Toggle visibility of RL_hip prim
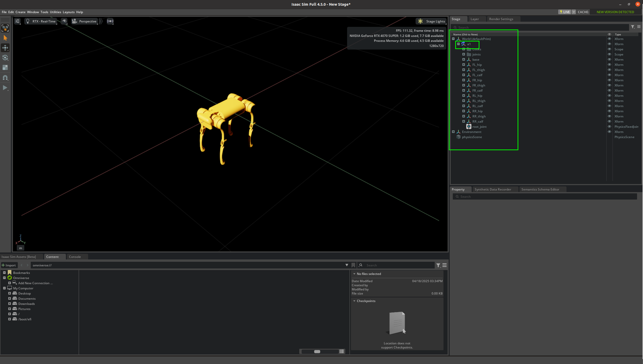The width and height of the screenshot is (643, 364). (609, 96)
